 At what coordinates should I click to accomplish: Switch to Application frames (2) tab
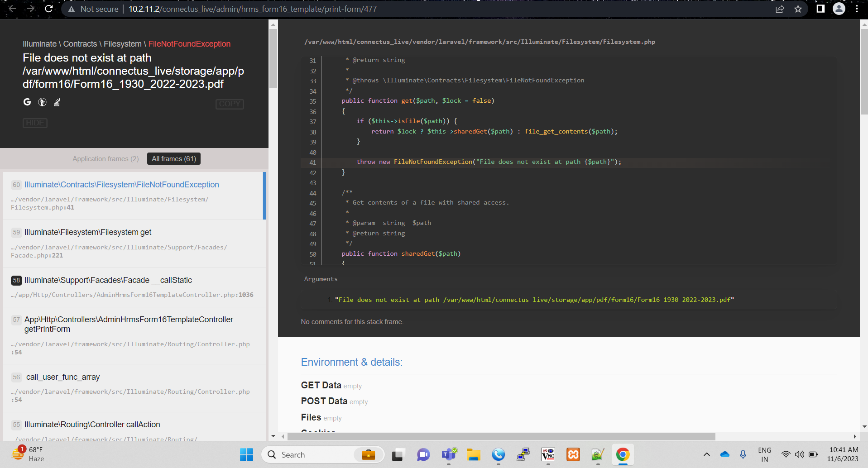click(x=106, y=159)
